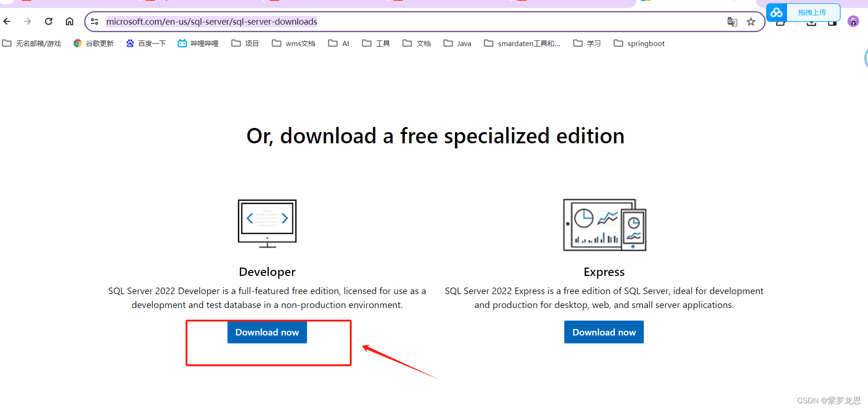
Task: Go back to the previous page
Action: [x=7, y=21]
